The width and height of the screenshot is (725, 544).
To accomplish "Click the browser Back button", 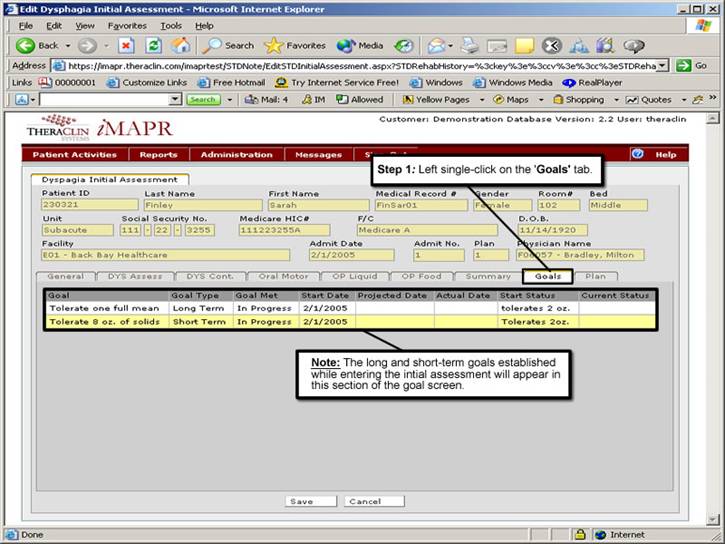I will (x=37, y=45).
